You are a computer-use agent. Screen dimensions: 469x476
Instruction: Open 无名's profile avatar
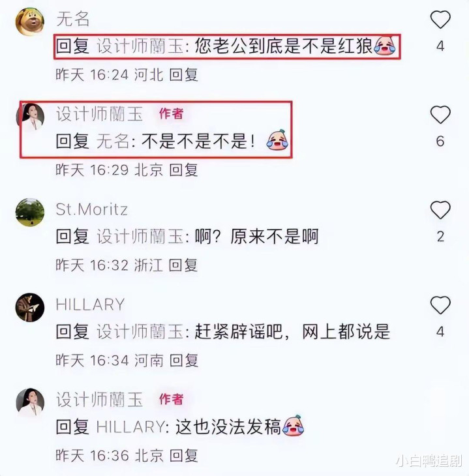click(30, 22)
